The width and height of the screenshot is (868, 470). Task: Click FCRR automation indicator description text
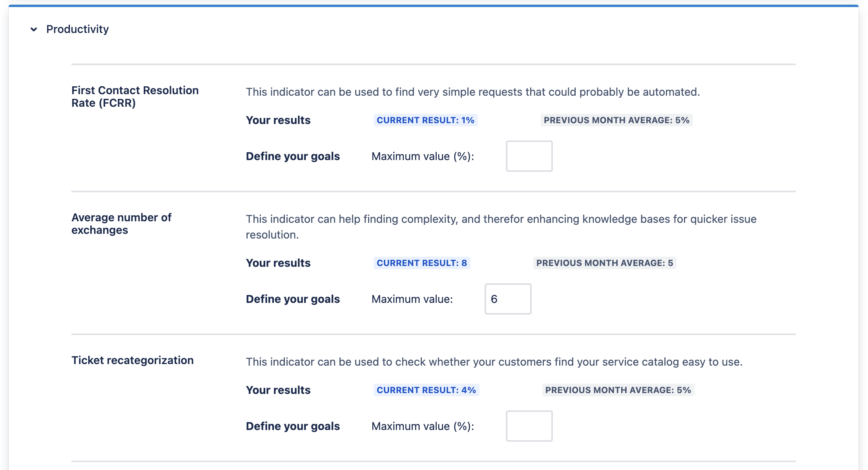472,92
